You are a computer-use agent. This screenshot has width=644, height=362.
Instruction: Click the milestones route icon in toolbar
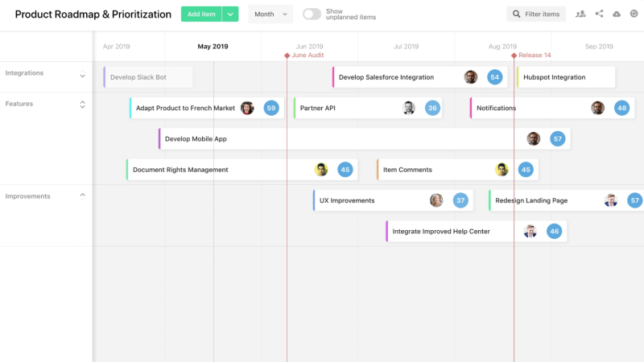point(580,14)
